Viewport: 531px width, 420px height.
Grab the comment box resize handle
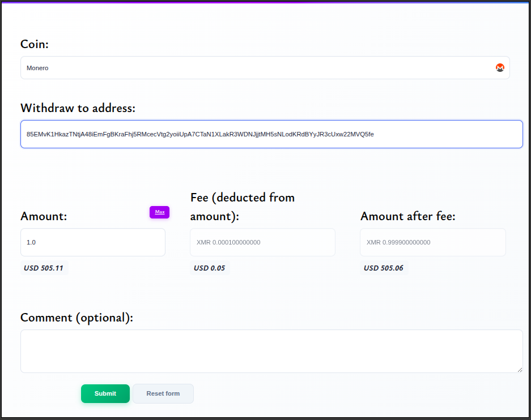520,370
